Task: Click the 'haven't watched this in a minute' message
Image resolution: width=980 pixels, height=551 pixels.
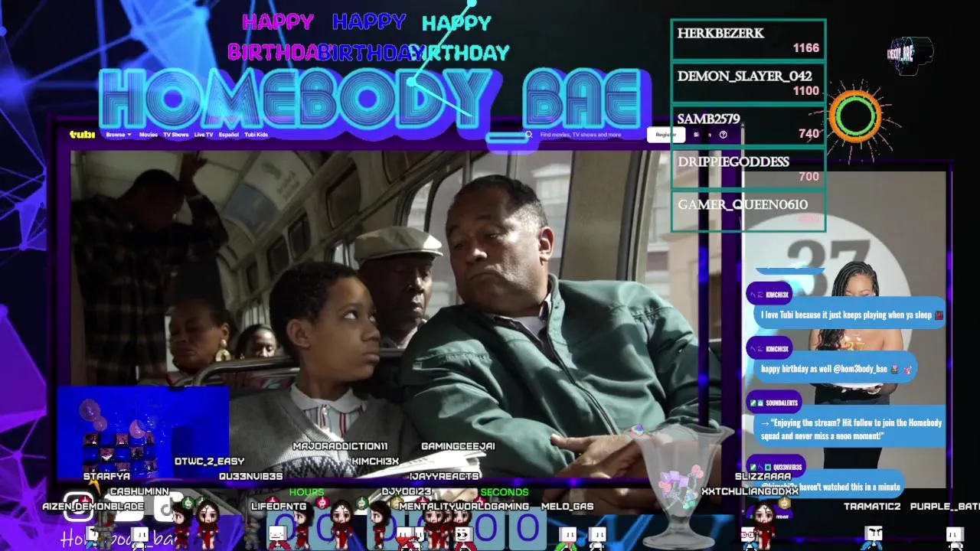Action: pyautogui.click(x=831, y=487)
